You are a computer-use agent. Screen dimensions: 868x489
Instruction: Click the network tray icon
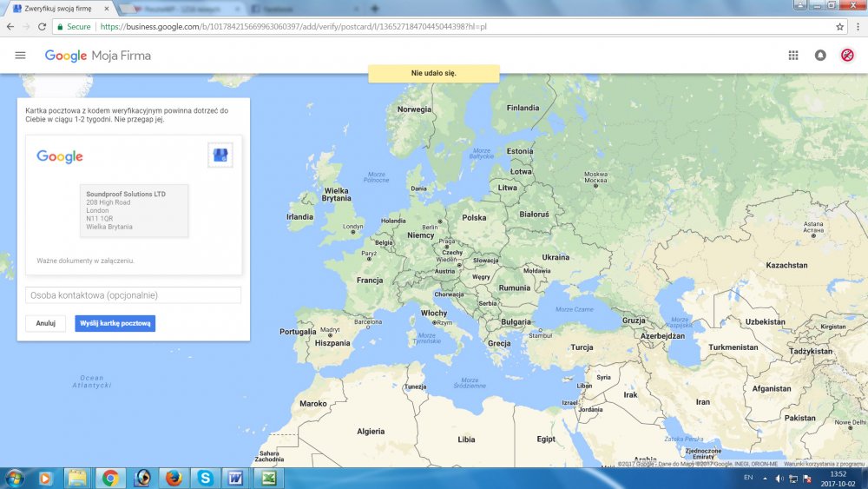coord(793,479)
